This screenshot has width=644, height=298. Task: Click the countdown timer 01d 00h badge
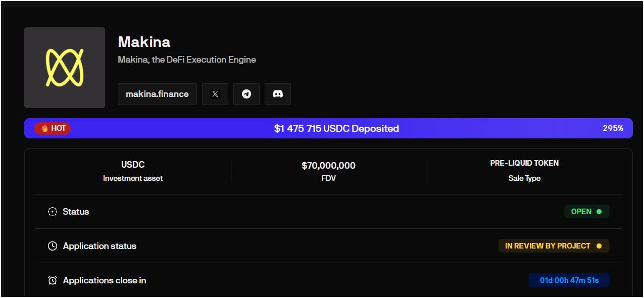click(x=569, y=280)
